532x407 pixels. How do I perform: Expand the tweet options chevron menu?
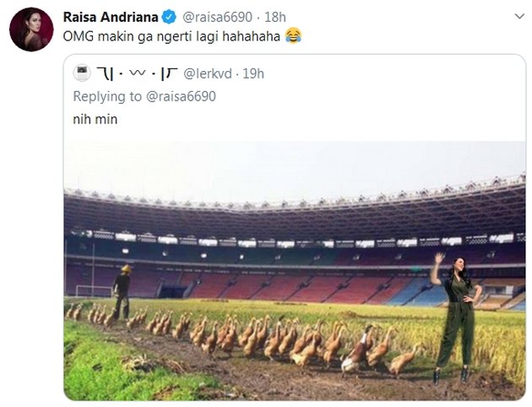tap(519, 16)
